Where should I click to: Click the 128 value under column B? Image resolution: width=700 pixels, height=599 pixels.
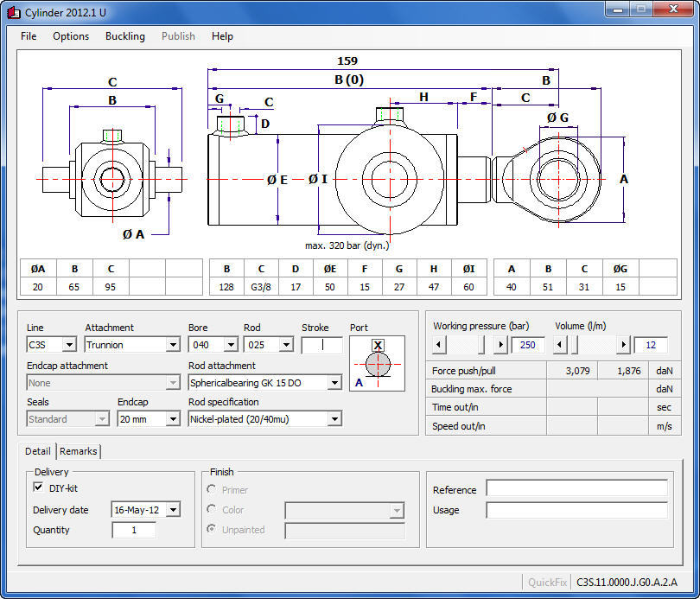[x=226, y=287]
